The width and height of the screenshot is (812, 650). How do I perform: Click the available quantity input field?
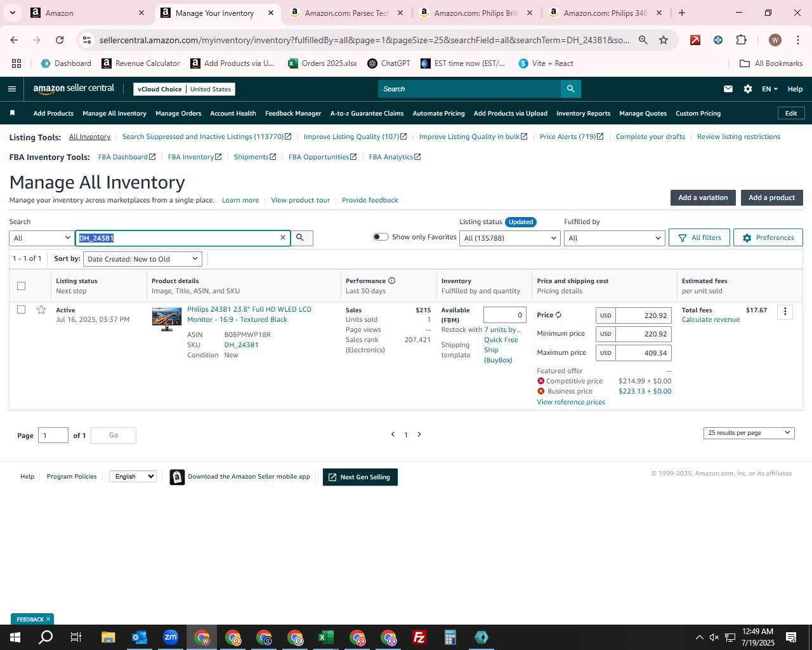click(x=504, y=315)
